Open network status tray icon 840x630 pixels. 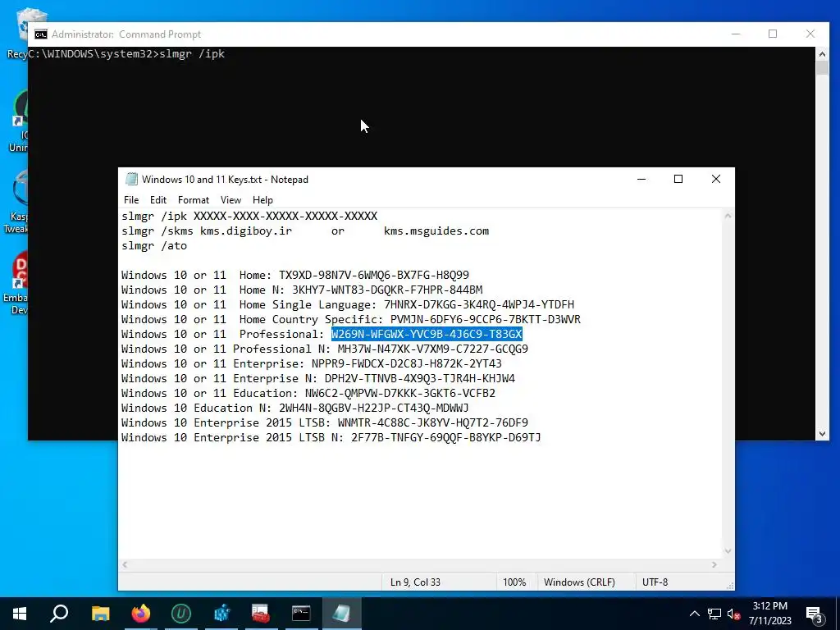pyautogui.click(x=714, y=614)
